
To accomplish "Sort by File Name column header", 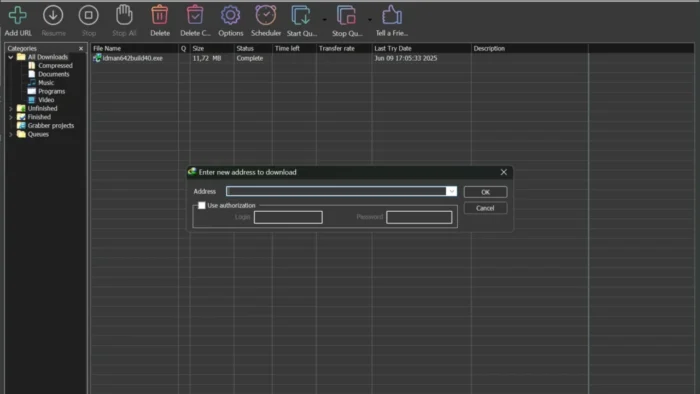I will [135, 48].
